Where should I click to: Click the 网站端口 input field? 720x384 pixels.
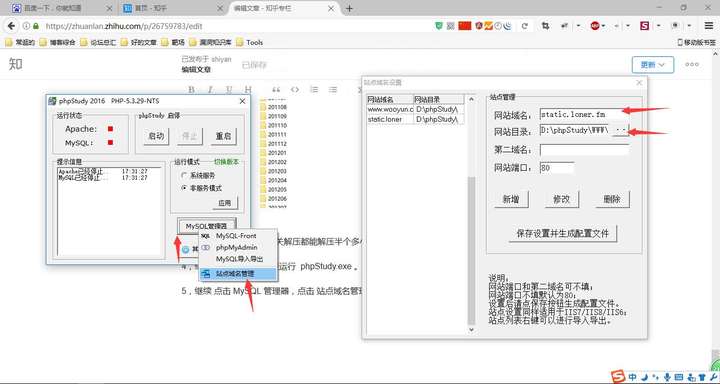tap(557, 168)
